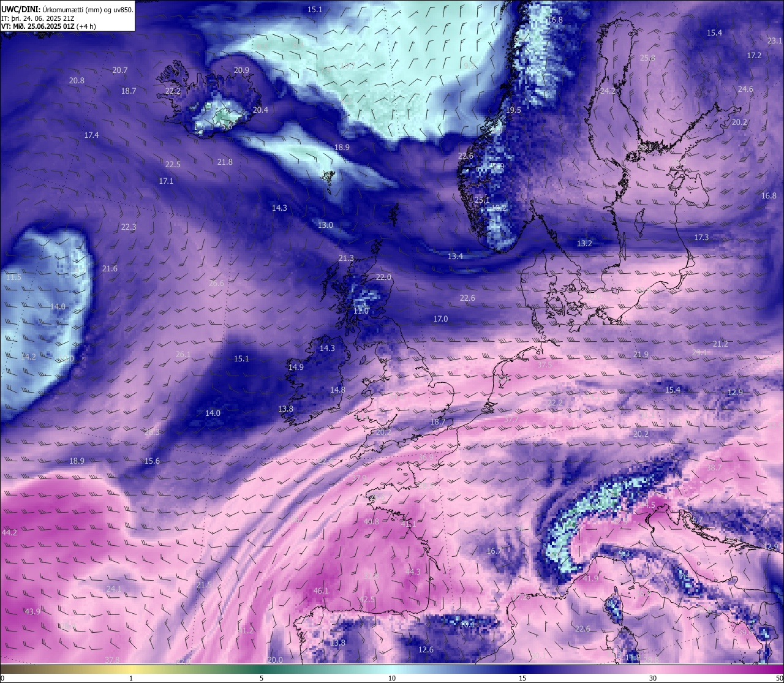Click the 17.2 value label

click(x=754, y=56)
